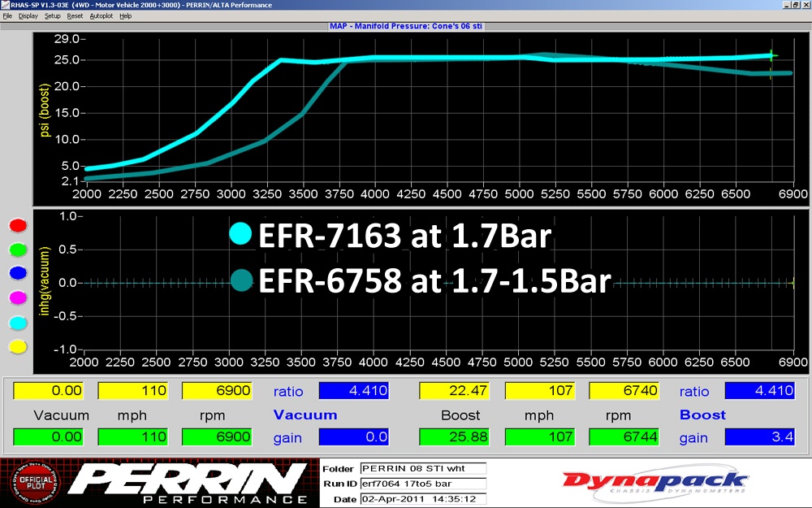Click the green Boost rpm field 6744
The image size is (812, 508).
point(624,437)
